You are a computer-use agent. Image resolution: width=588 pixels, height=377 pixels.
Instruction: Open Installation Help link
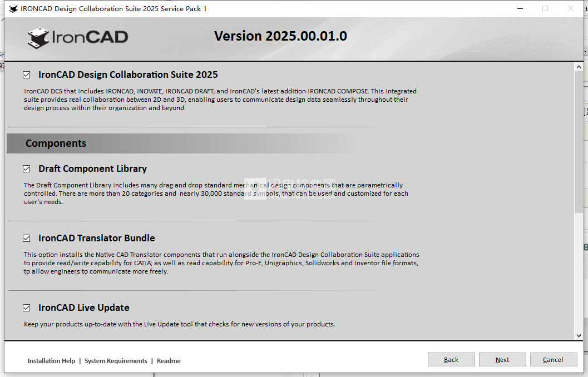[51, 361]
